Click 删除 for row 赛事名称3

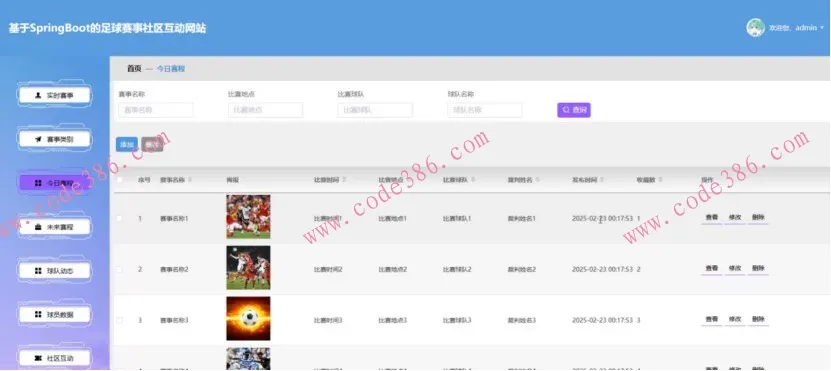point(758,319)
